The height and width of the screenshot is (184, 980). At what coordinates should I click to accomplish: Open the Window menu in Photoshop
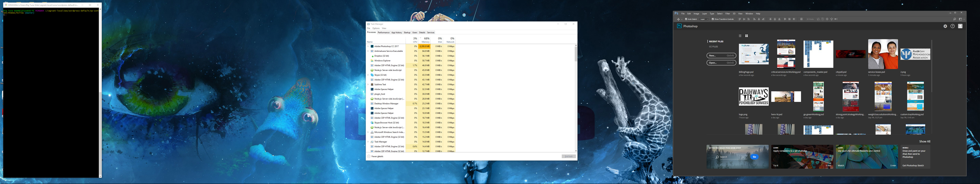click(x=749, y=14)
